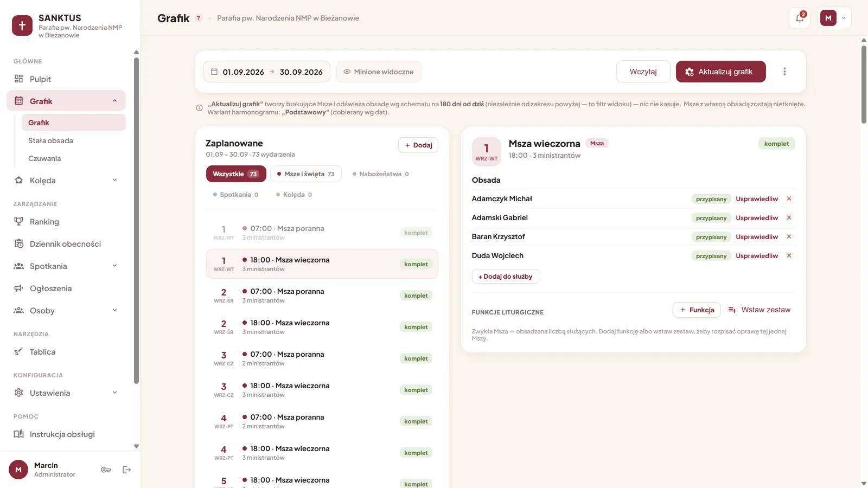The height and width of the screenshot is (488, 868).
Task: Open the Stała obsada subpage
Action: (73, 140)
